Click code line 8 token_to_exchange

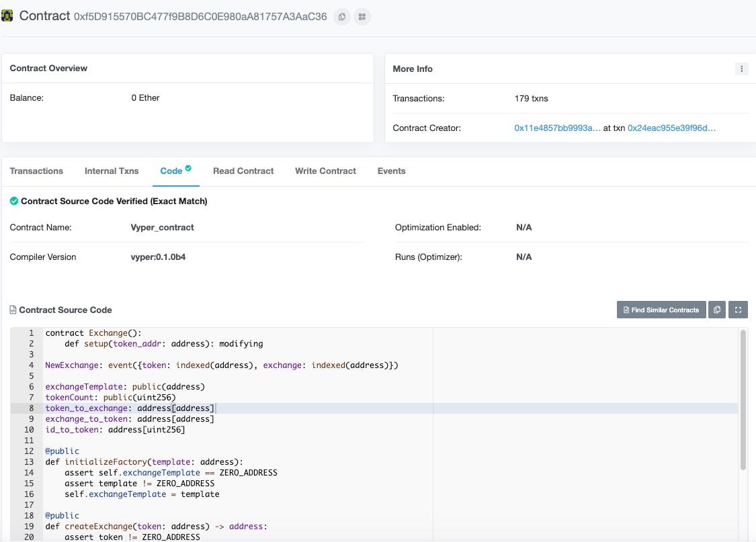pyautogui.click(x=130, y=408)
